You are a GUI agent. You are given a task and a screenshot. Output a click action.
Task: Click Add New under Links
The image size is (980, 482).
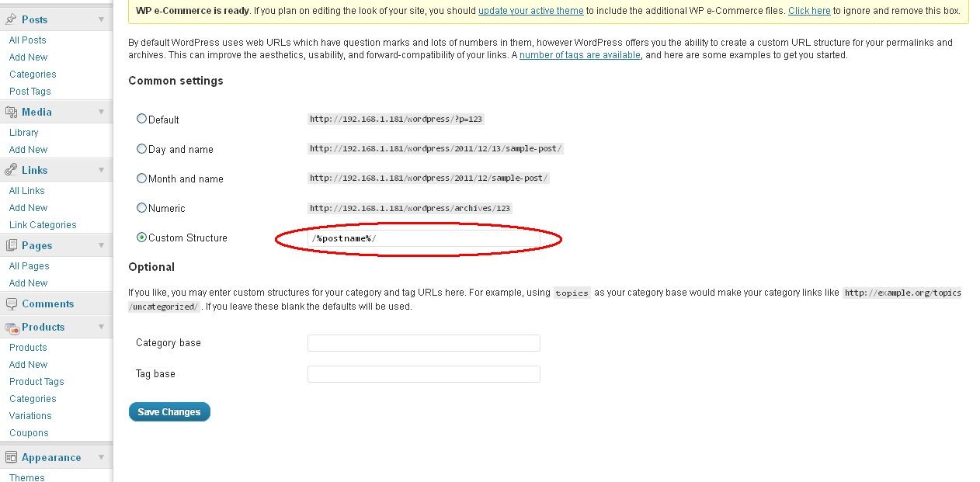29,207
